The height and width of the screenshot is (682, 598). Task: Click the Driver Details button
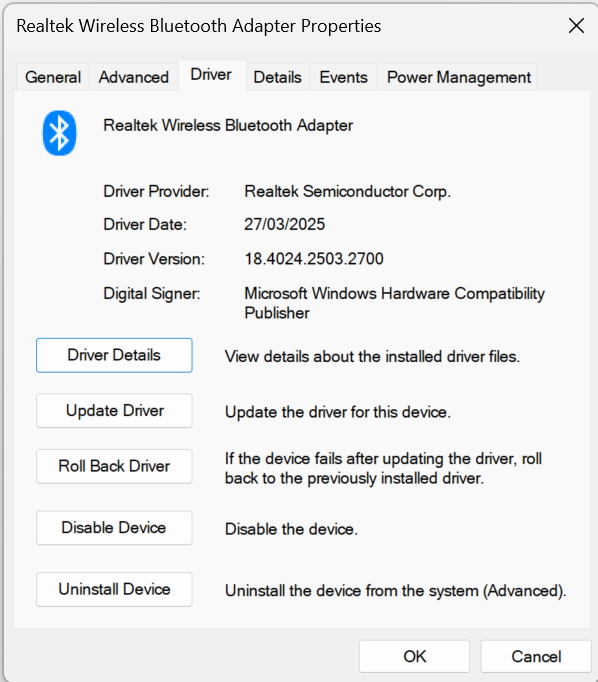pos(114,355)
